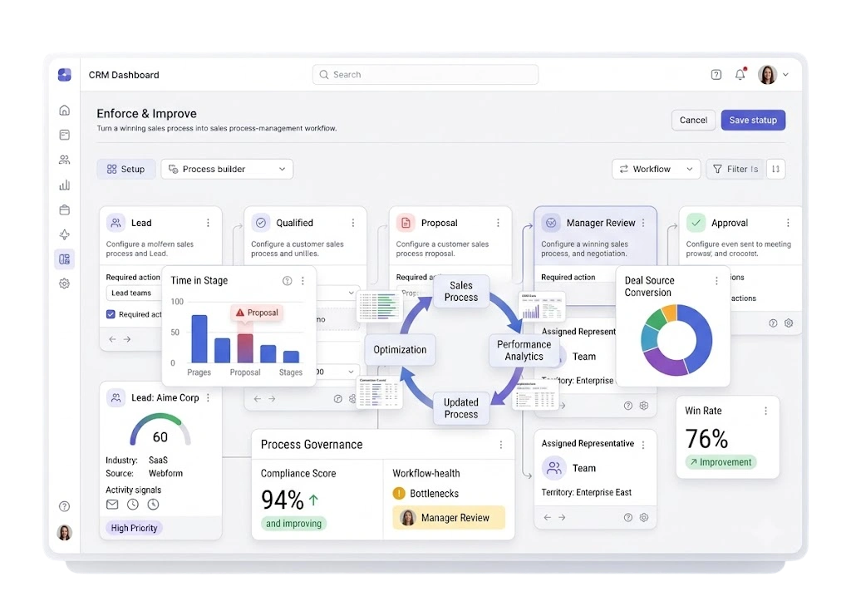Open the notification bell
851x616 pixels.
740,74
